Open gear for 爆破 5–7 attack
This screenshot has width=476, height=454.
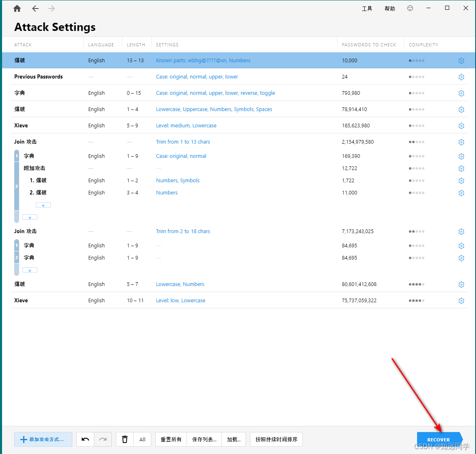pyautogui.click(x=461, y=284)
